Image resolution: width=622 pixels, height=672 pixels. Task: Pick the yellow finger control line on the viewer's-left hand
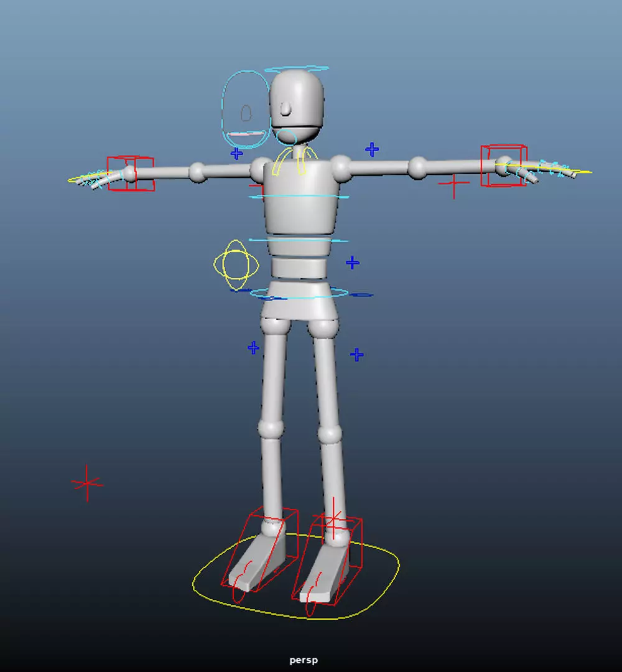point(89,177)
